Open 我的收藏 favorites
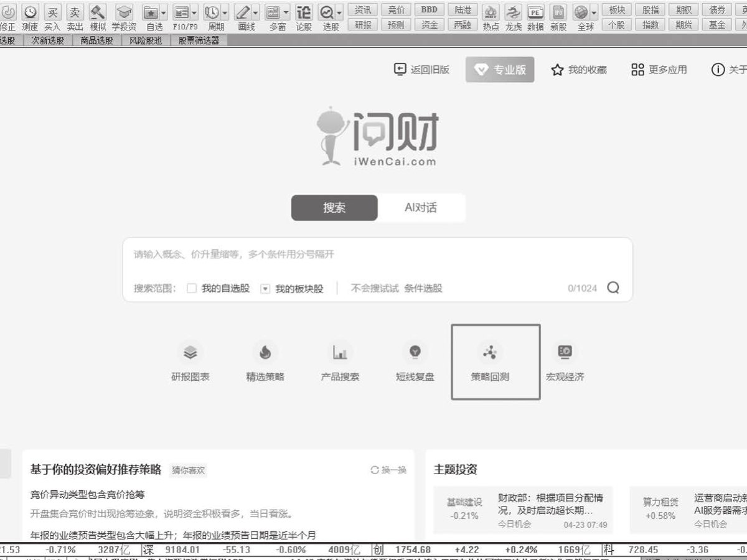 coord(578,70)
